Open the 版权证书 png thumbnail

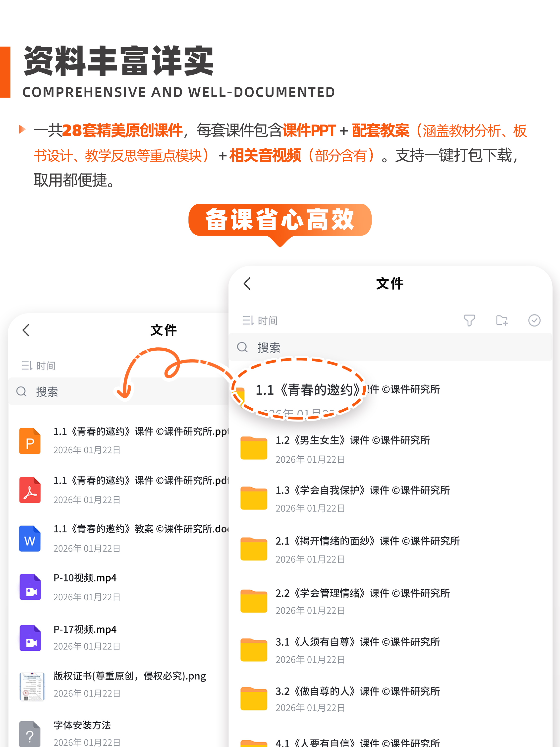pos(32,686)
